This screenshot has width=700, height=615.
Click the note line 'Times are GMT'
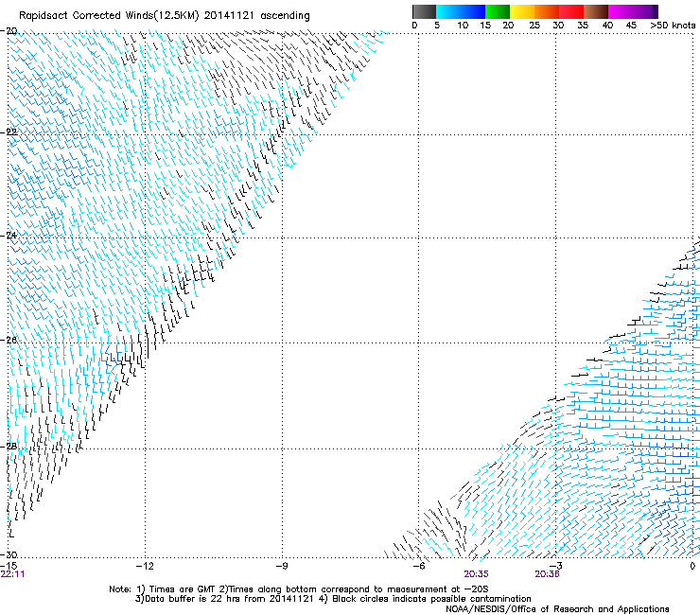coord(184,589)
